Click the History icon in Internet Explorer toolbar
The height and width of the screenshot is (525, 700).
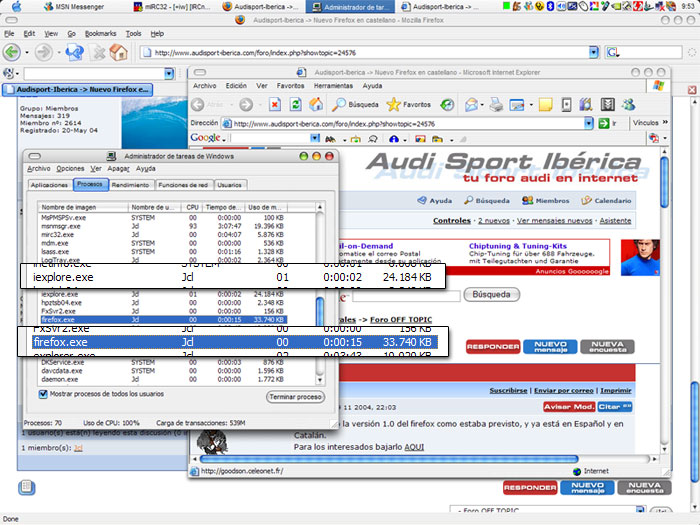tap(447, 105)
